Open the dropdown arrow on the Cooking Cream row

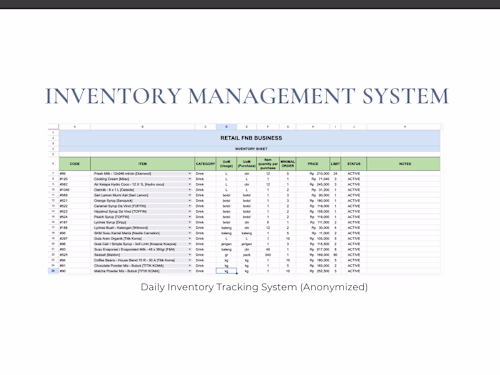(x=190, y=179)
